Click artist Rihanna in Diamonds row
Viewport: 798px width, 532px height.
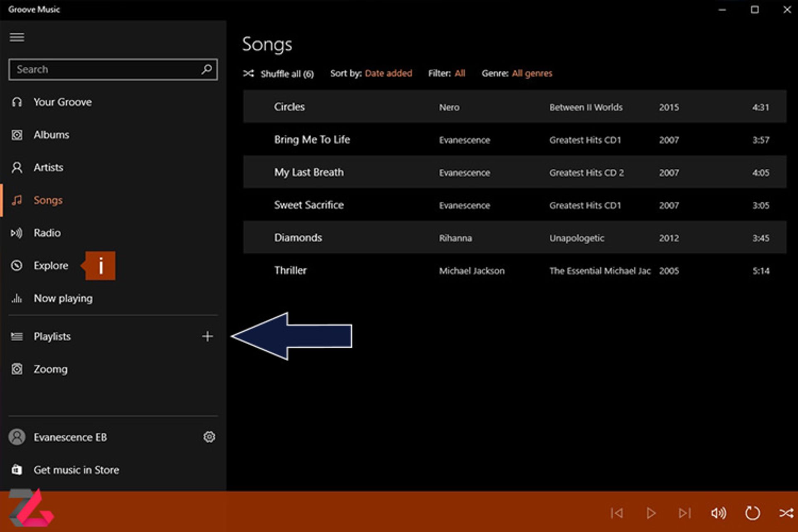[456, 238]
